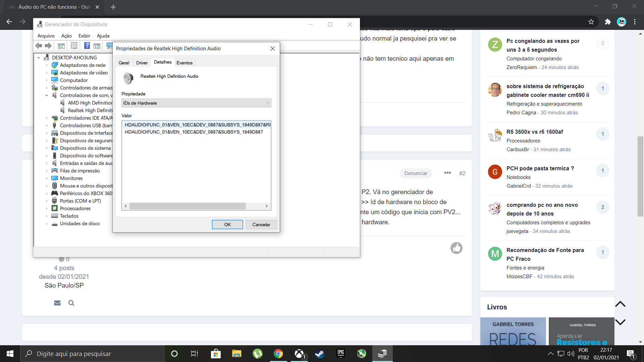Image resolution: width=644 pixels, height=362 pixels.
Task: Expand the Teclados node
Action: pyautogui.click(x=47, y=216)
